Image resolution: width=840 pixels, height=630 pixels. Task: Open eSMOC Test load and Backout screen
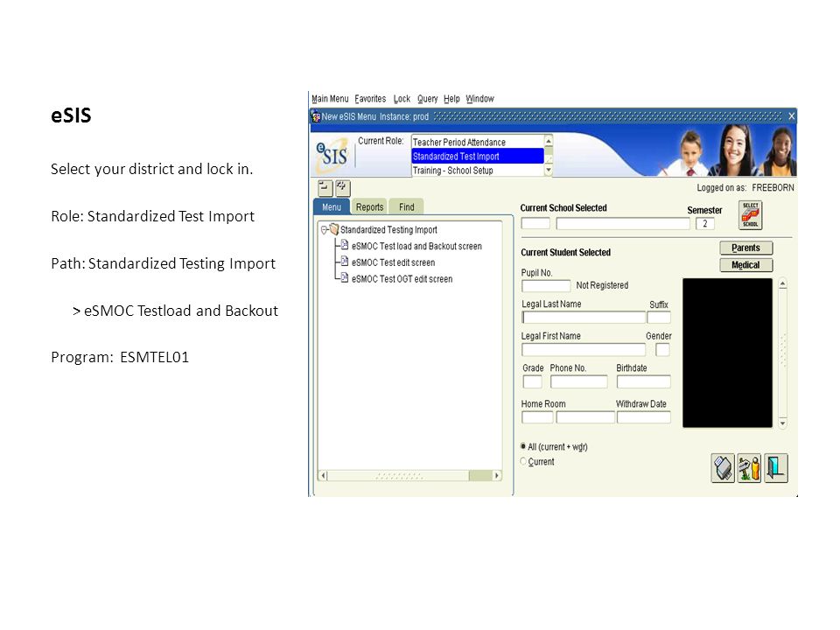[x=416, y=246]
